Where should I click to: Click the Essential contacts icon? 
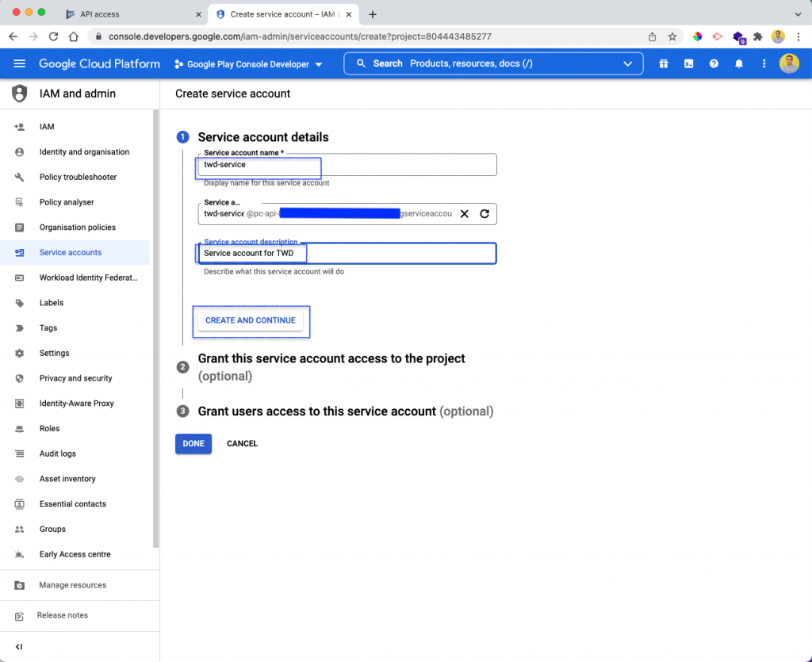pyautogui.click(x=19, y=504)
